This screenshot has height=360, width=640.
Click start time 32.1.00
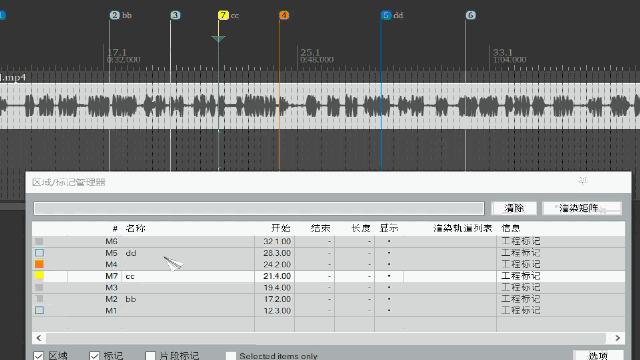coord(277,241)
